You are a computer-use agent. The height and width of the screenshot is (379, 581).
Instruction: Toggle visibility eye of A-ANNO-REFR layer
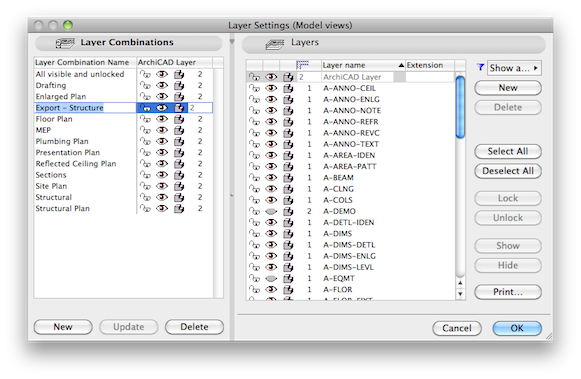tap(271, 122)
